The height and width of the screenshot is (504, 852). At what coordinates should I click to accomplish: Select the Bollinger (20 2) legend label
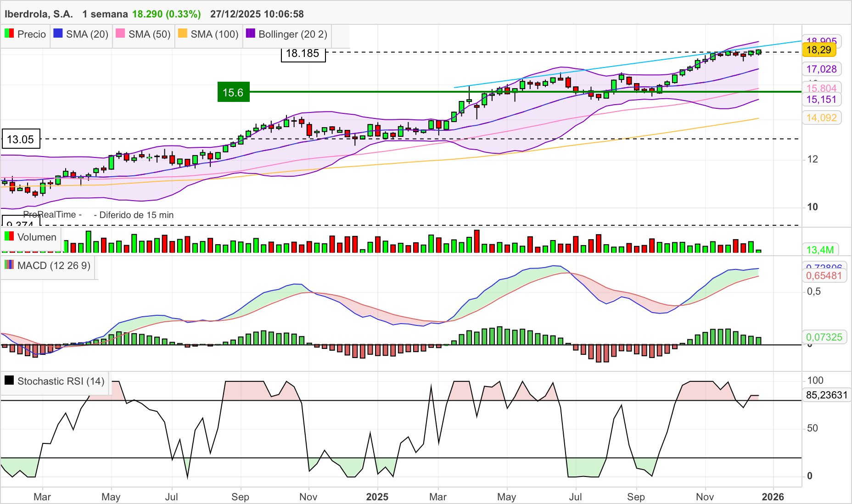click(293, 34)
